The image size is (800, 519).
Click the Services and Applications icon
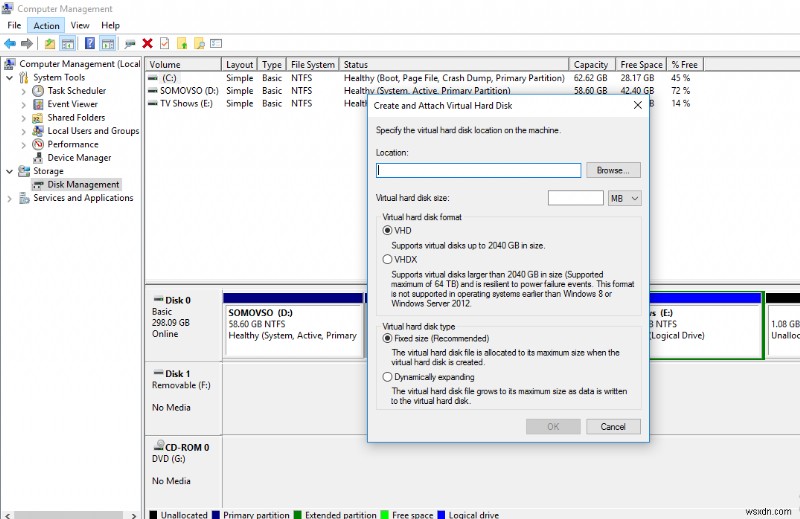(x=24, y=198)
